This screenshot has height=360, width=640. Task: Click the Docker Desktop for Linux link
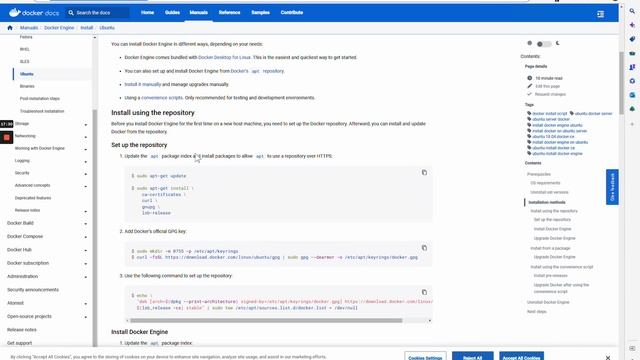(x=224, y=58)
